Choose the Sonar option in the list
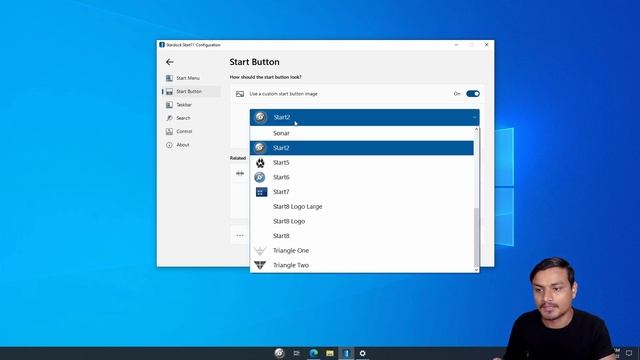The image size is (640, 360). (x=362, y=133)
